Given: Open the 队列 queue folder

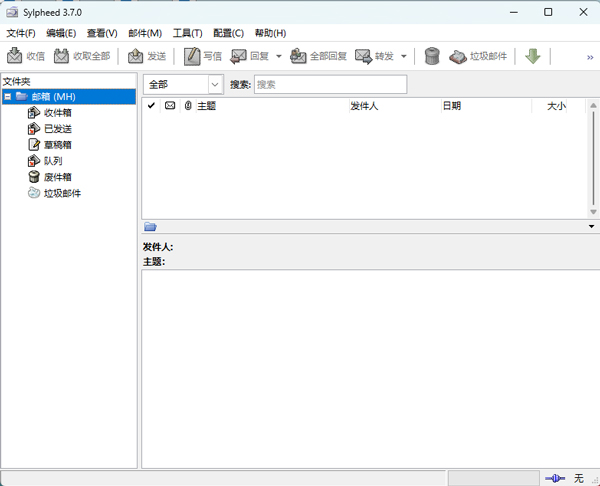Looking at the screenshot, I should tap(45, 161).
